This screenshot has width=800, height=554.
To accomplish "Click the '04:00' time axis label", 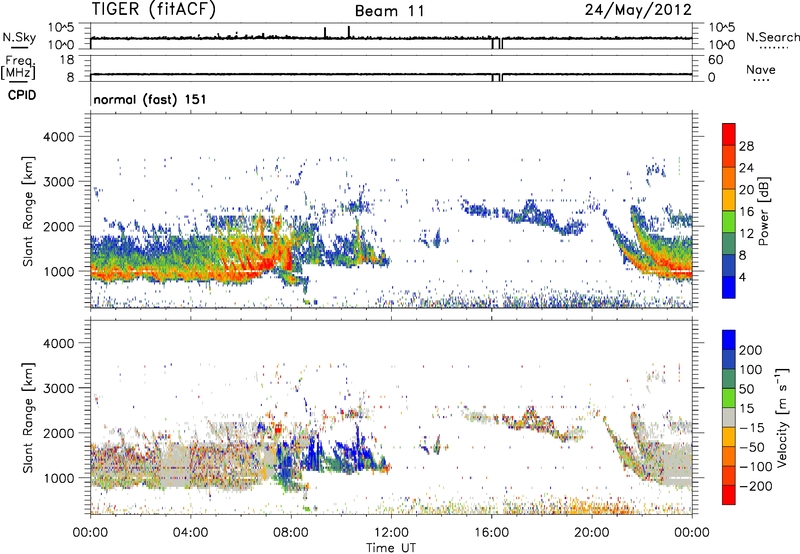I will (190, 533).
